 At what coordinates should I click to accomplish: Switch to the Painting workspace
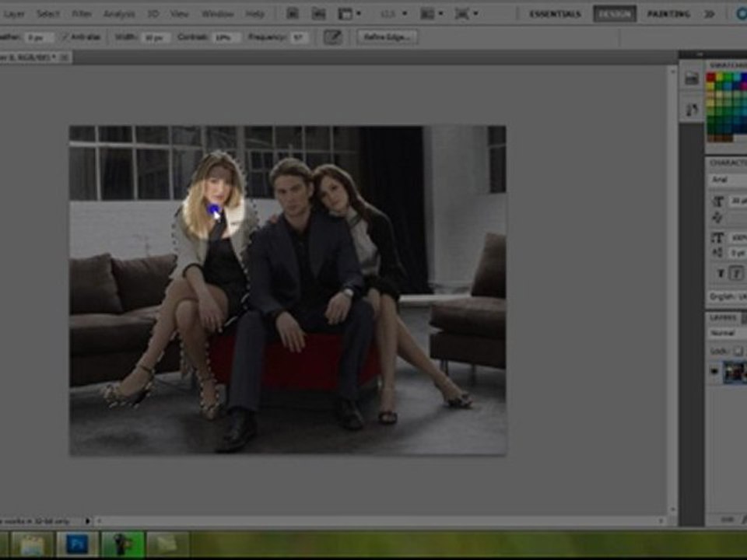[x=668, y=14]
